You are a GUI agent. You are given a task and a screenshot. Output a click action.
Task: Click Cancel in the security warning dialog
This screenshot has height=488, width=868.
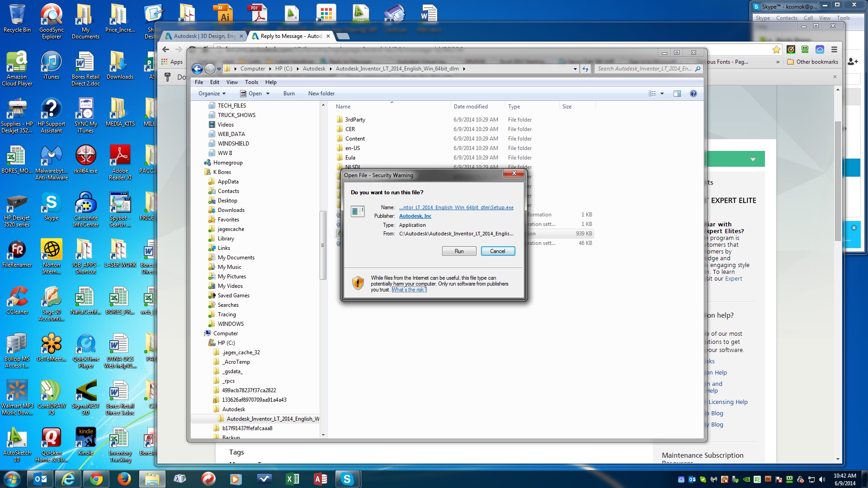(x=498, y=251)
